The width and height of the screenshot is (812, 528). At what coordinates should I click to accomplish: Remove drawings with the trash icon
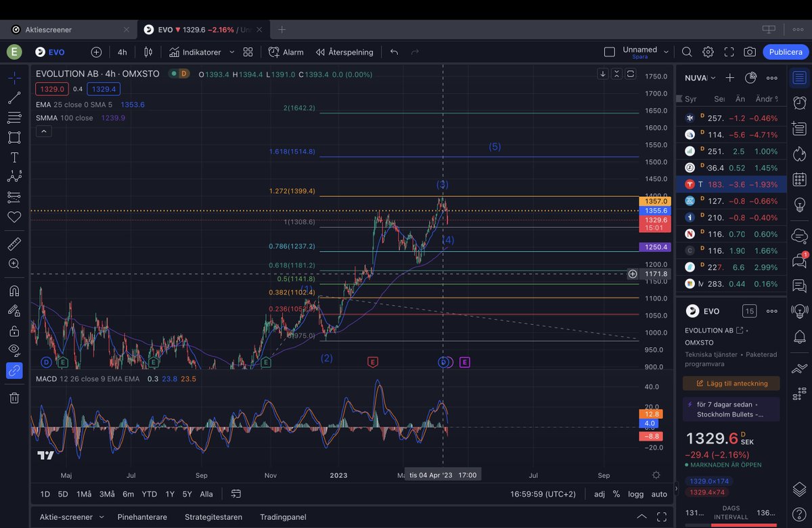(x=14, y=398)
